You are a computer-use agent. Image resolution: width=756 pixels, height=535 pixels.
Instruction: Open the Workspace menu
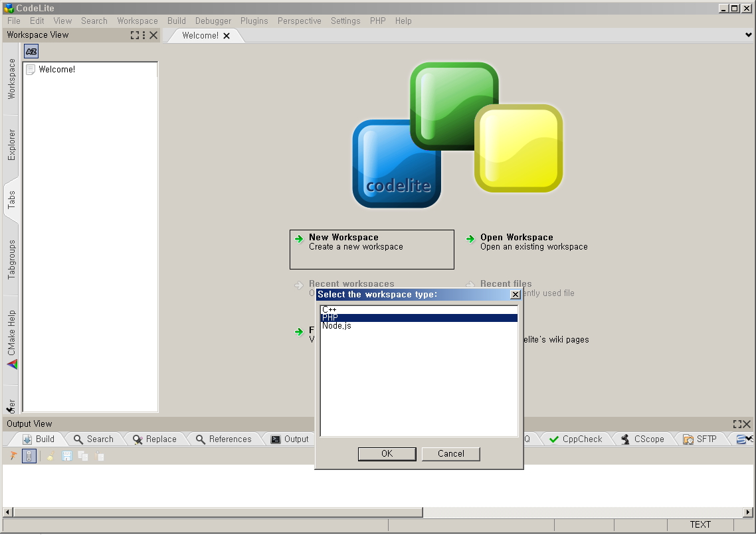(138, 21)
